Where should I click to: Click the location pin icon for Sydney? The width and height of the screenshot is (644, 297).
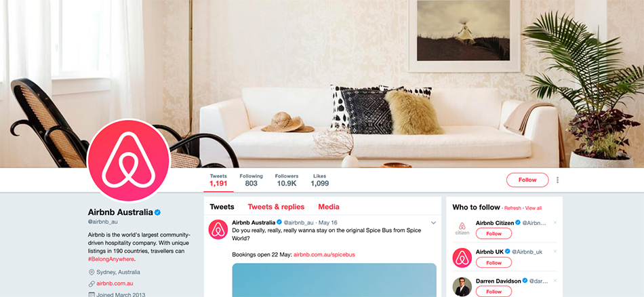[x=92, y=272]
